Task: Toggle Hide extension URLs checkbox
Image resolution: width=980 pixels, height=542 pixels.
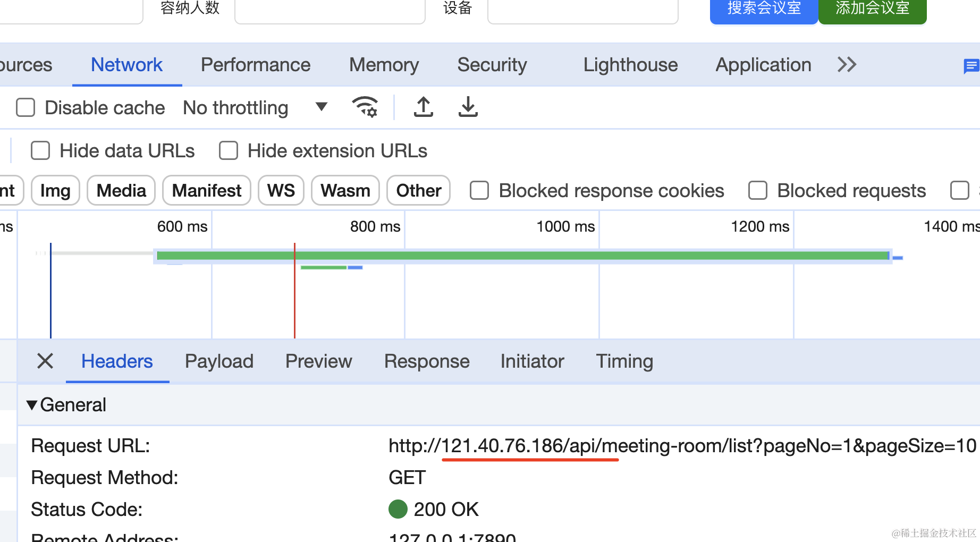Action: pos(229,150)
